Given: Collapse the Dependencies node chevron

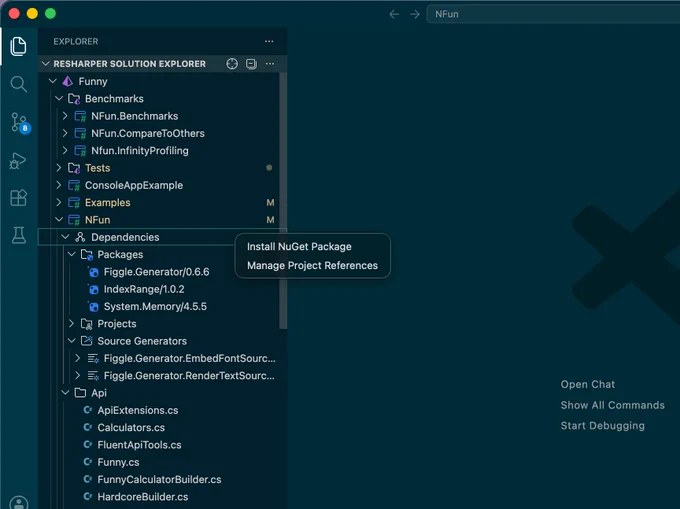Looking at the screenshot, I should (65, 237).
